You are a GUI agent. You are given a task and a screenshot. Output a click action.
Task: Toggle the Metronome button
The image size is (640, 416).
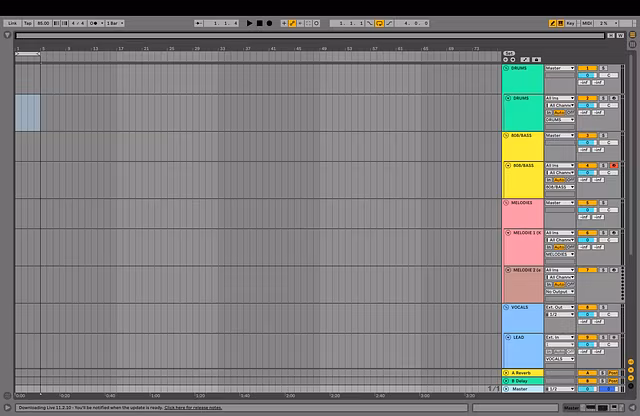(94, 23)
